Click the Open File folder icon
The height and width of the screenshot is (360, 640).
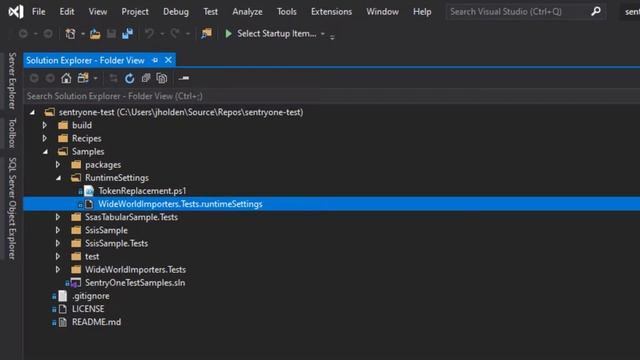point(95,34)
